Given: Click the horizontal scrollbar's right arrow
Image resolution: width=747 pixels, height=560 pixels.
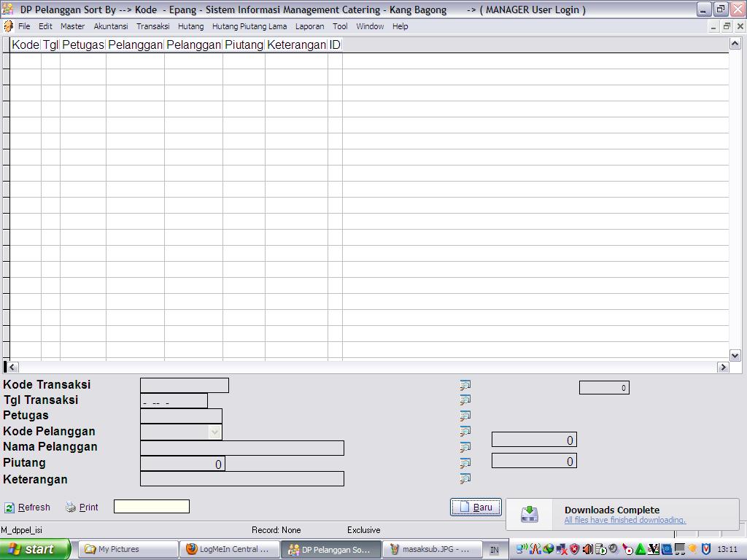Looking at the screenshot, I should tap(723, 367).
